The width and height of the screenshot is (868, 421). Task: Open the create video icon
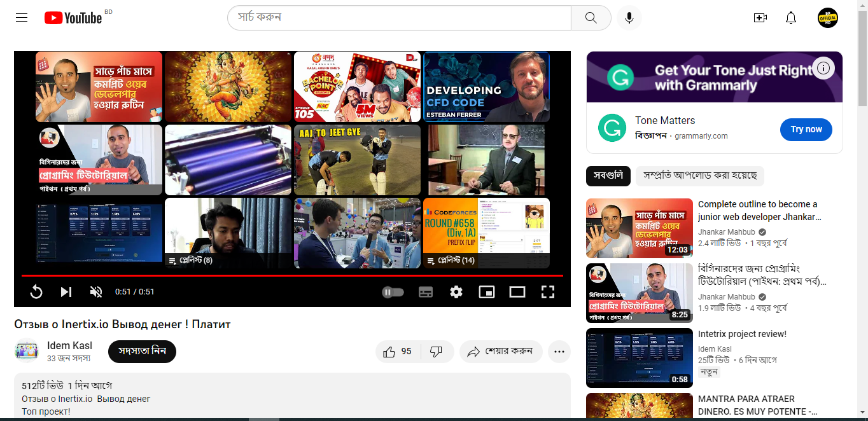pyautogui.click(x=760, y=18)
